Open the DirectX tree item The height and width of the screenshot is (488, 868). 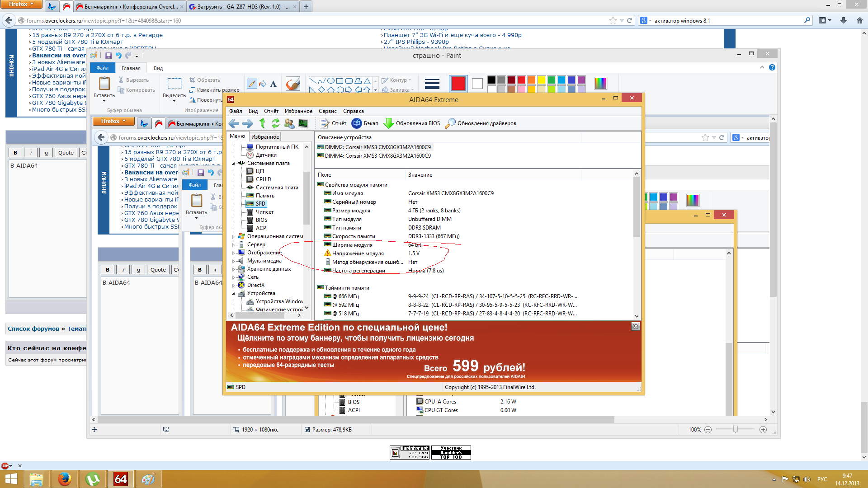pyautogui.click(x=255, y=285)
